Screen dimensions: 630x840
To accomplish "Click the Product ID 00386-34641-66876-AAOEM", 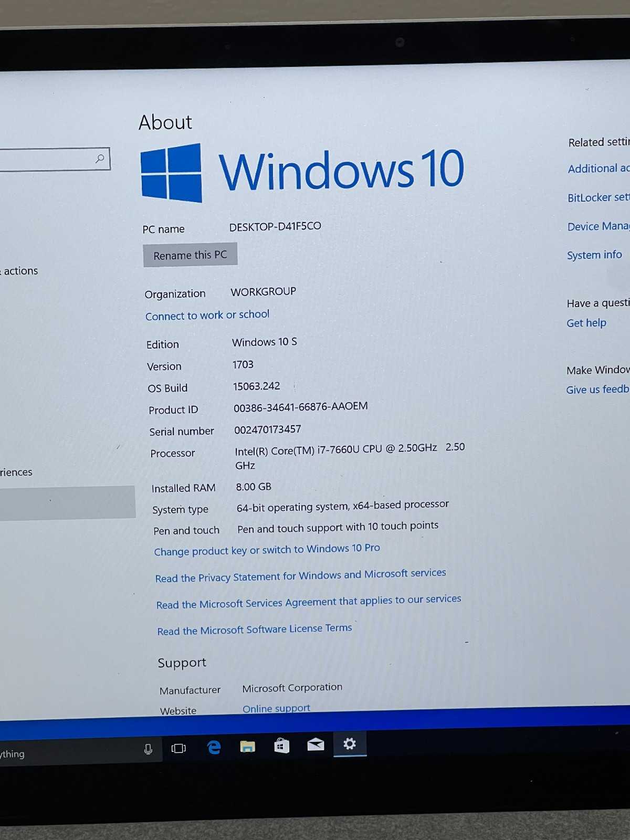I will (301, 407).
